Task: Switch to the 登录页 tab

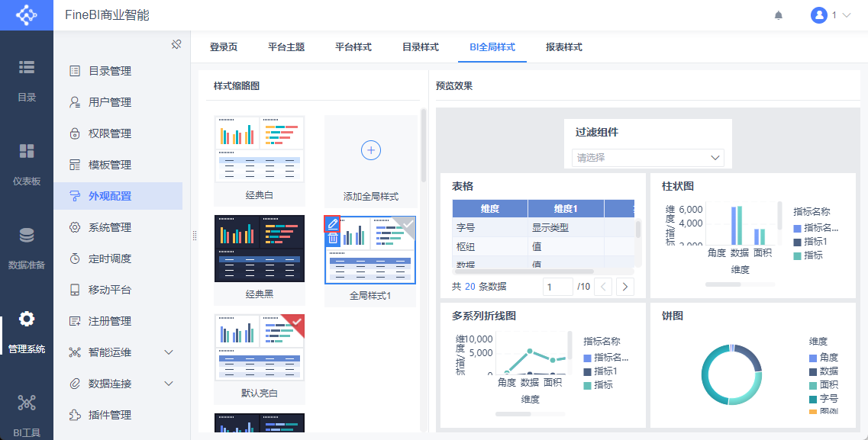Action: (224, 47)
